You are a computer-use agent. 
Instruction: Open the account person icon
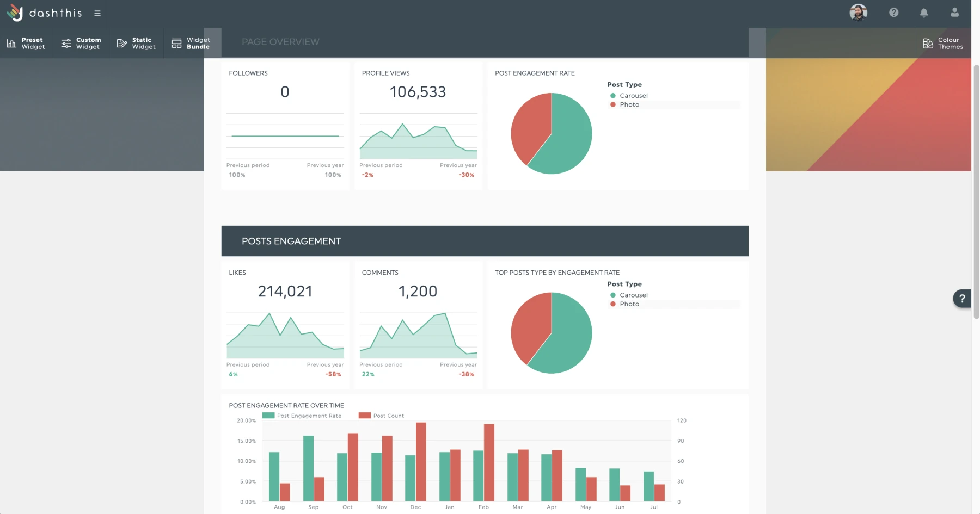click(x=954, y=13)
